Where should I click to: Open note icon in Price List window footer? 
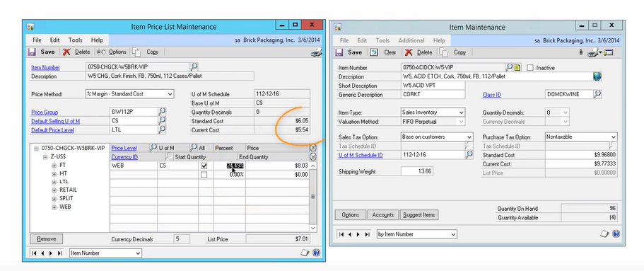(x=305, y=253)
